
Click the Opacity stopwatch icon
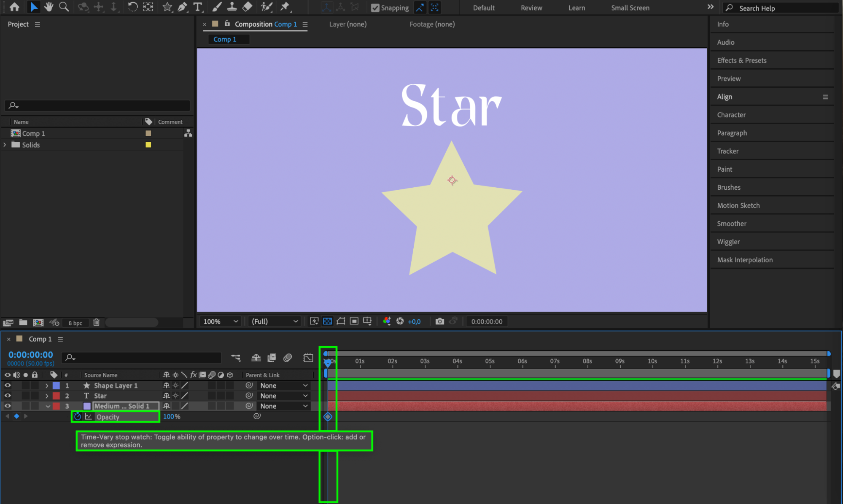(78, 417)
